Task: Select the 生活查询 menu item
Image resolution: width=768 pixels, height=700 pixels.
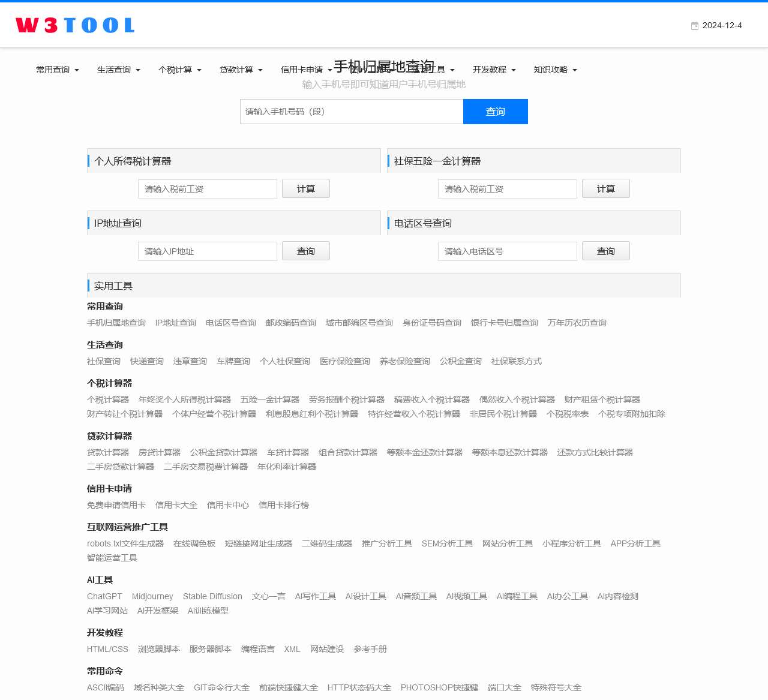Action: coord(118,70)
